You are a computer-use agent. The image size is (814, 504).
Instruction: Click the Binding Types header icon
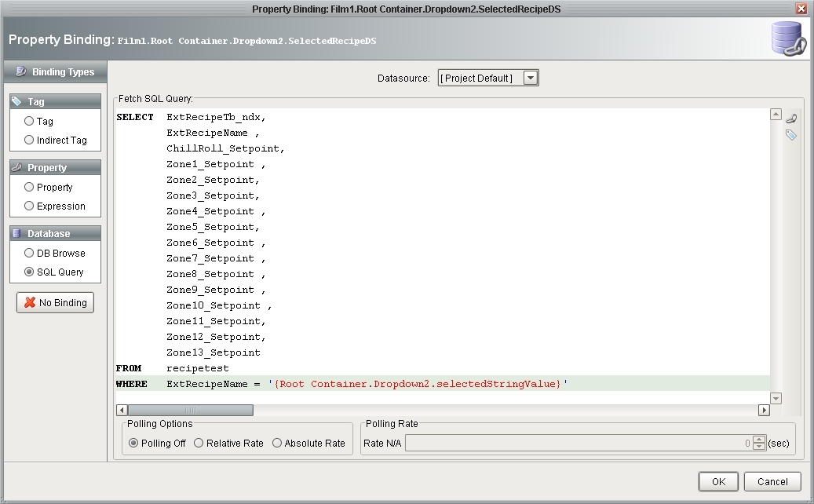coord(20,71)
